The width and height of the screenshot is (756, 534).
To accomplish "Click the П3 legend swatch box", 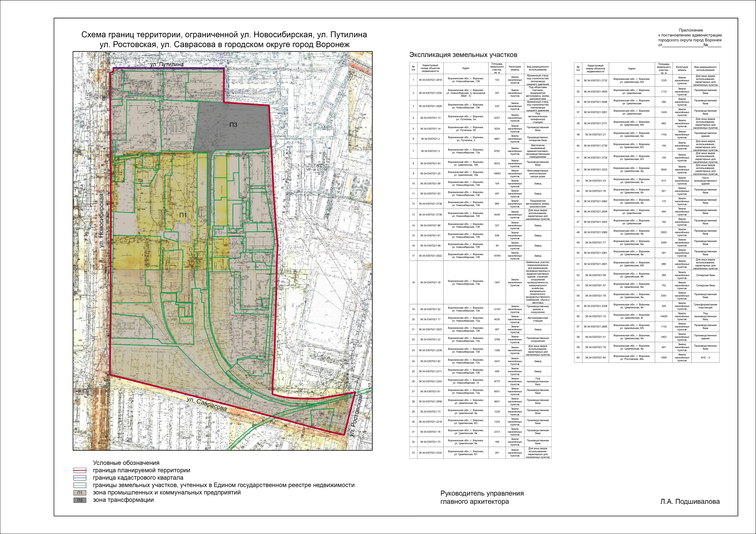I will (x=80, y=500).
